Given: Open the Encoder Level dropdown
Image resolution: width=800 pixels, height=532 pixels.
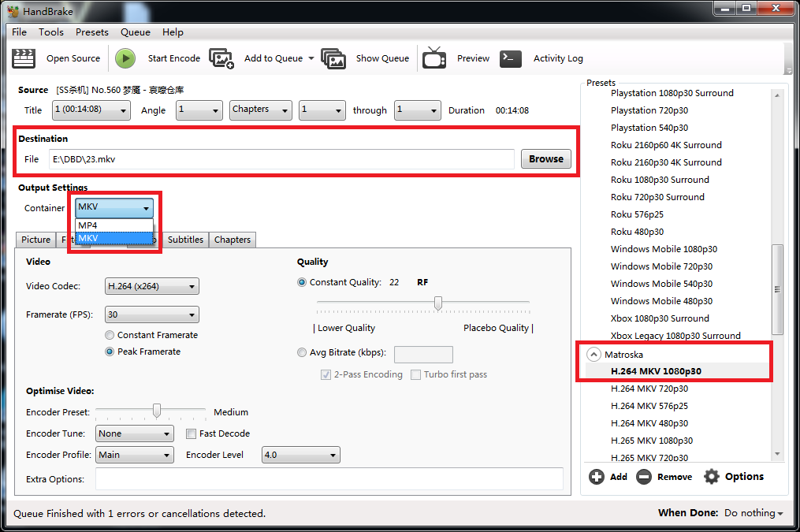Looking at the screenshot, I should (301, 455).
